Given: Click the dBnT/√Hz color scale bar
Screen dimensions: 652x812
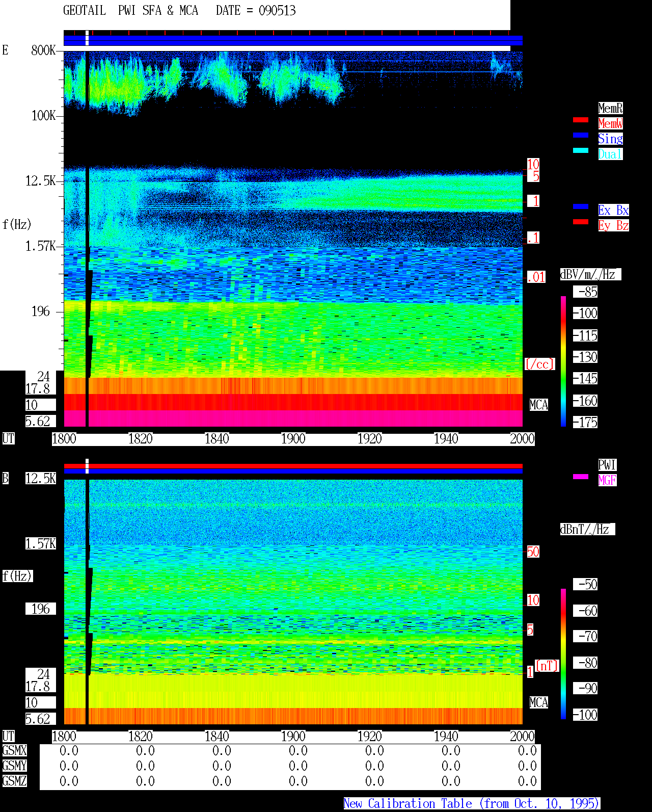Looking at the screenshot, I should [563, 654].
